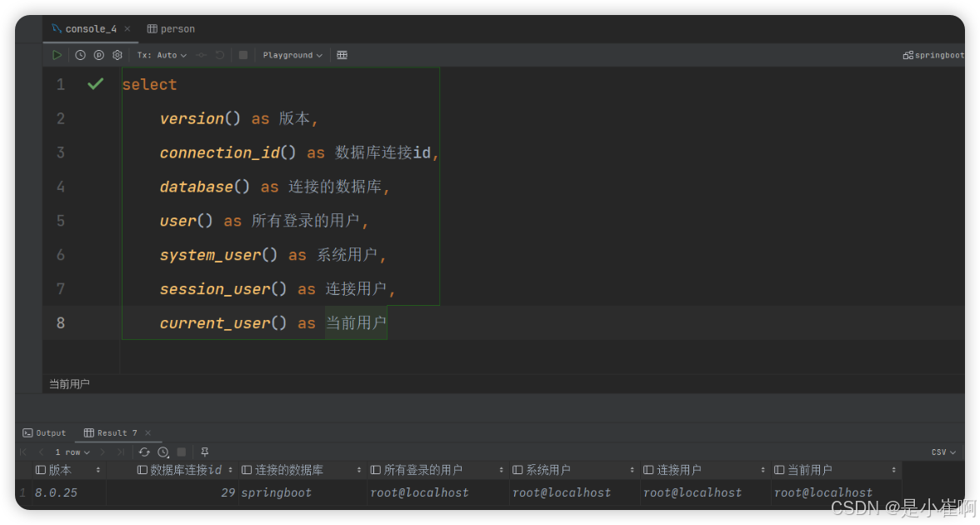This screenshot has height=525, width=980.
Task: Sort by 系统用户 column arrows
Action: [632, 470]
